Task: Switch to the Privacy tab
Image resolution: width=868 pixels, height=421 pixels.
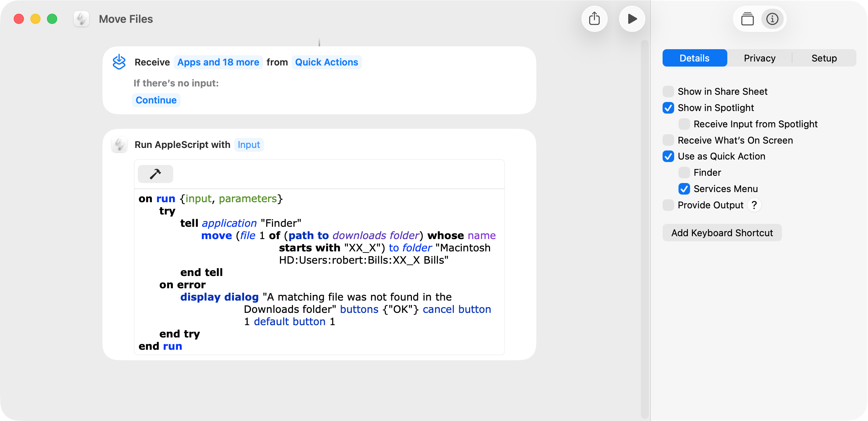Action: pyautogui.click(x=759, y=58)
